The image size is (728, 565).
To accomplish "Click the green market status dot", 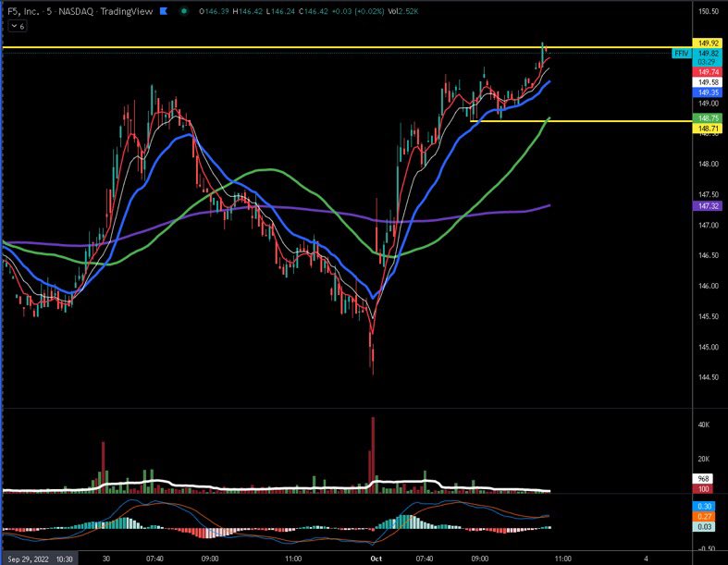I will point(184,11).
